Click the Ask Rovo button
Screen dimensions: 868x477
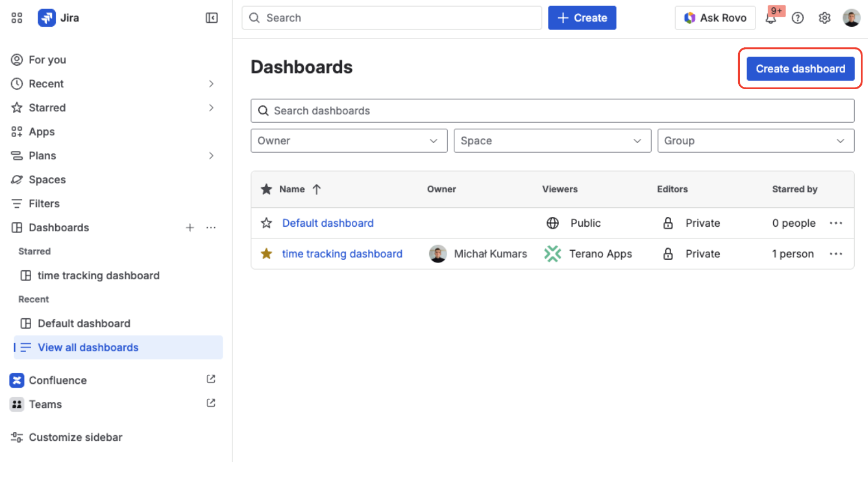coord(715,17)
